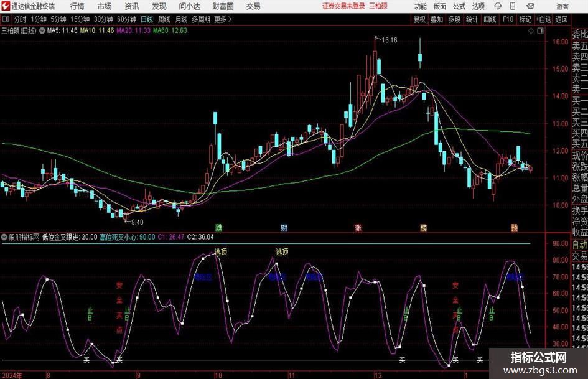Open the 多周期 multi-period view
588x379 pixels.
201,19
